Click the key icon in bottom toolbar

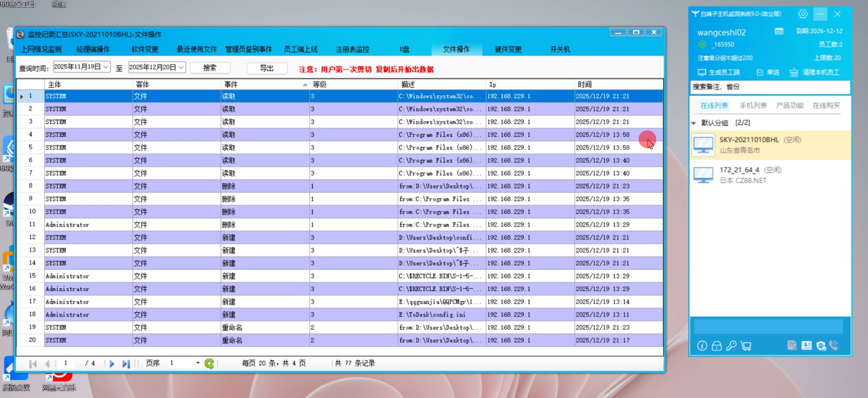point(731,346)
